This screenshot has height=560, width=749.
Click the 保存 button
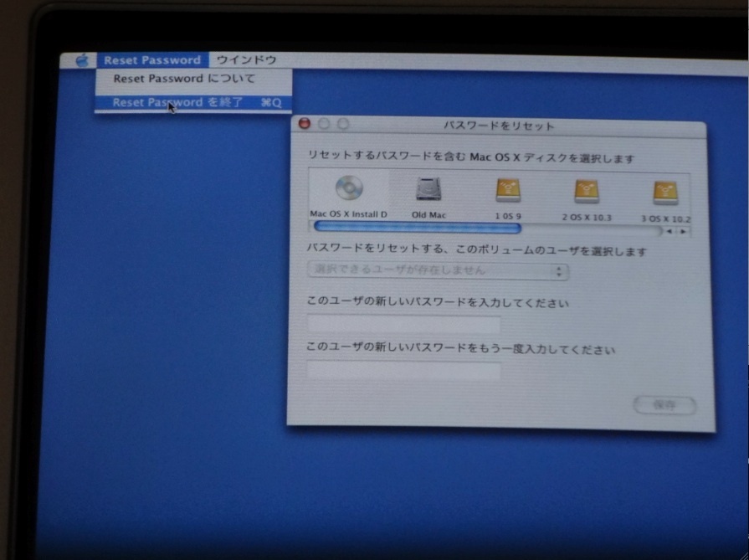coord(664,406)
